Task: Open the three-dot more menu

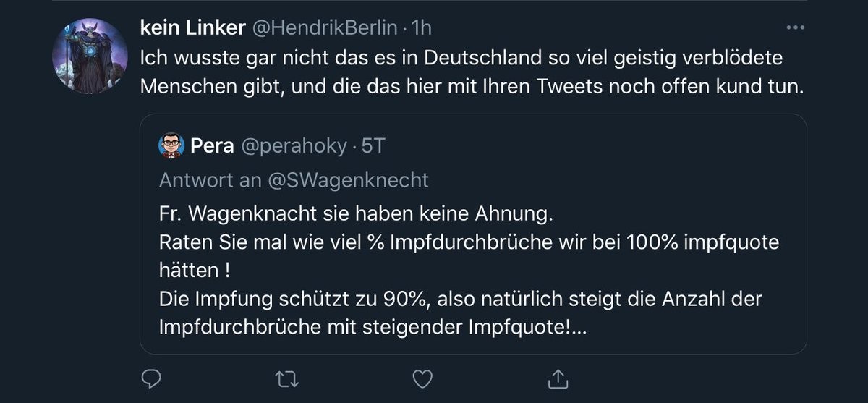Action: (795, 27)
